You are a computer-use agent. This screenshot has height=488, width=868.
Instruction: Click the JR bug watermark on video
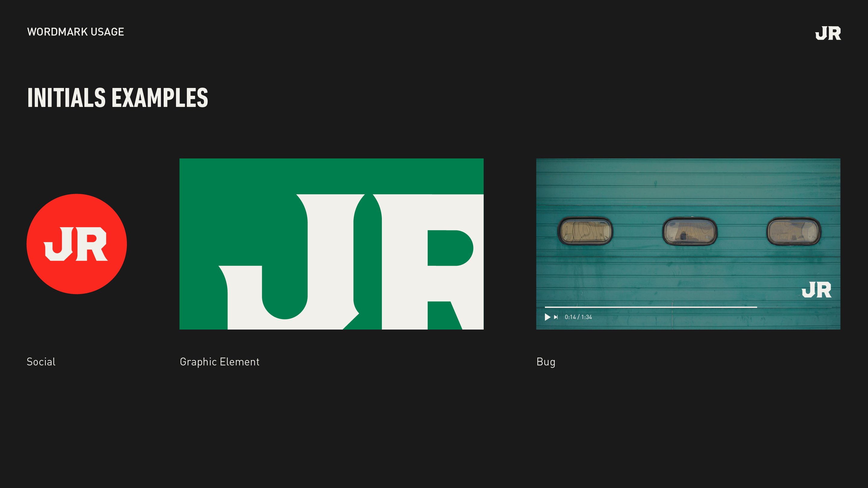(816, 289)
